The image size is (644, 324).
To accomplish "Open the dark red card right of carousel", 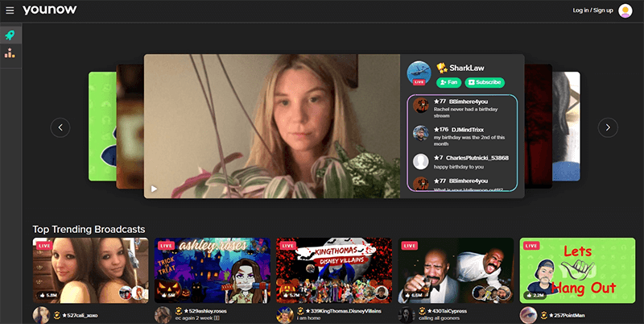I will pos(538,127).
